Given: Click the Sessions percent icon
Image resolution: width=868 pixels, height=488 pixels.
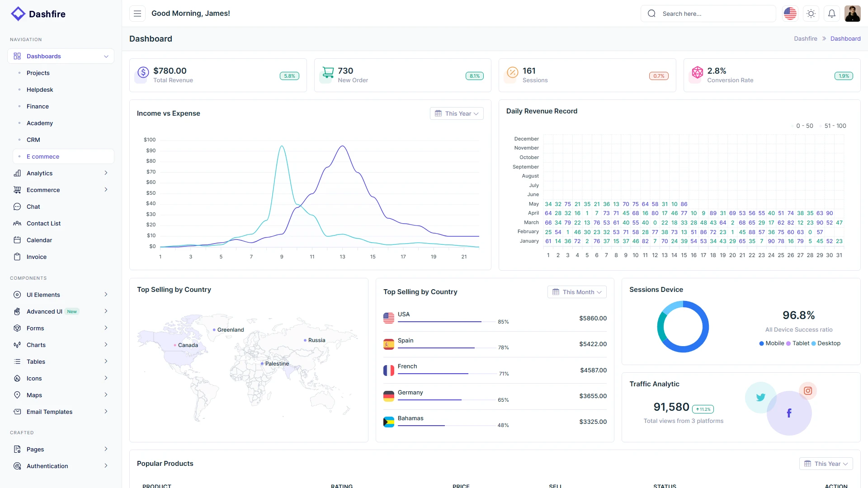Looking at the screenshot, I should (x=512, y=72).
